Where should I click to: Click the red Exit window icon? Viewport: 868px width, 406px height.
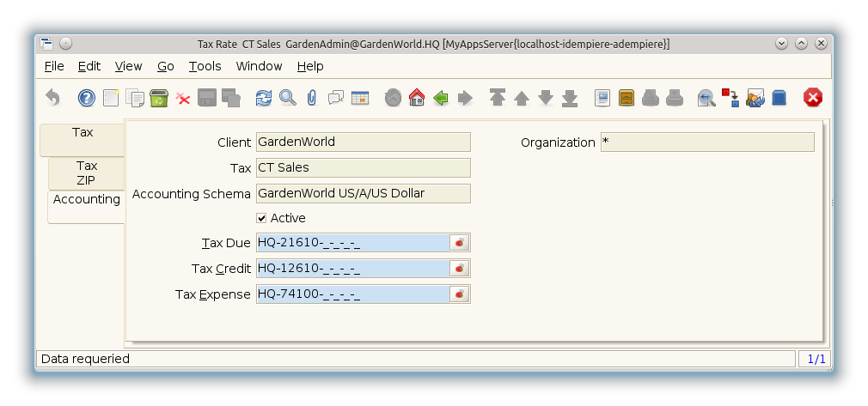coord(812,98)
